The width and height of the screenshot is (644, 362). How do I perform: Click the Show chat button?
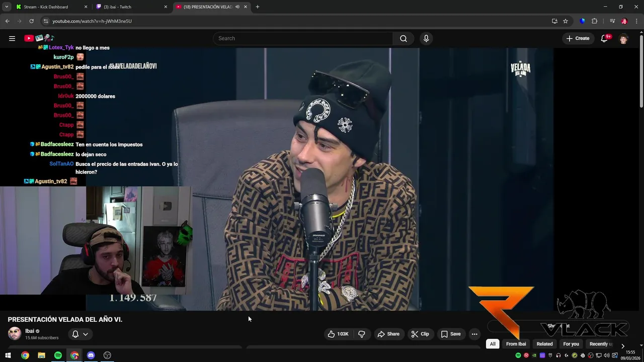pyautogui.click(x=558, y=326)
